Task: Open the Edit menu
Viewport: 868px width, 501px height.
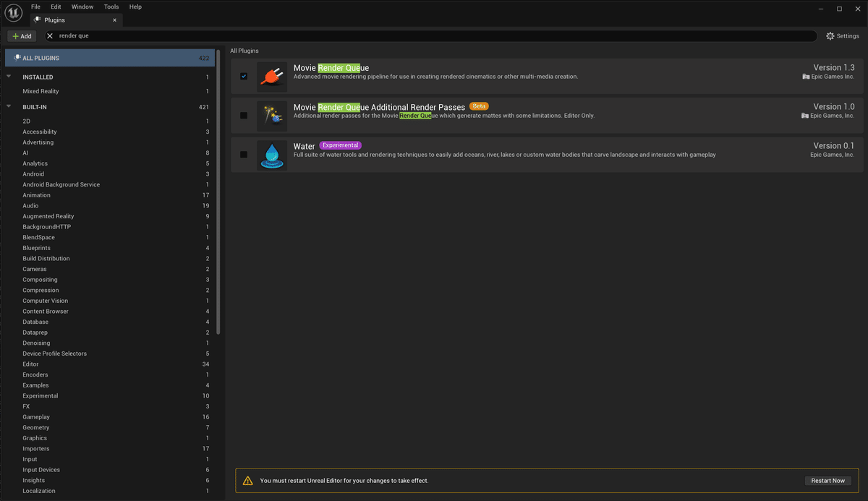Action: coord(56,7)
